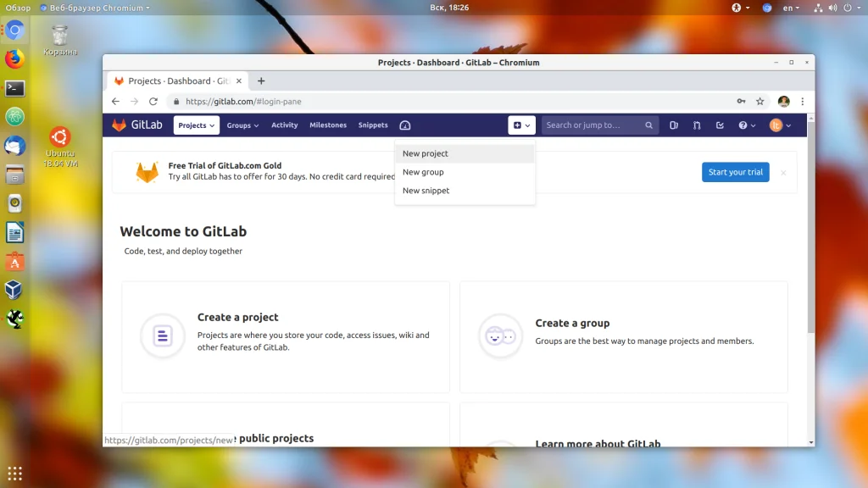
Task: Open the Snippets nav item
Action: click(373, 125)
